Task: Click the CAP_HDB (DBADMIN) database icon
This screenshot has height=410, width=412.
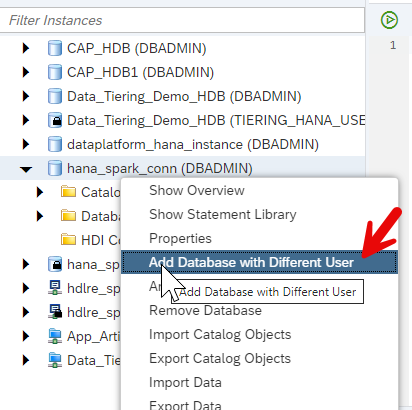Action: tap(55, 48)
